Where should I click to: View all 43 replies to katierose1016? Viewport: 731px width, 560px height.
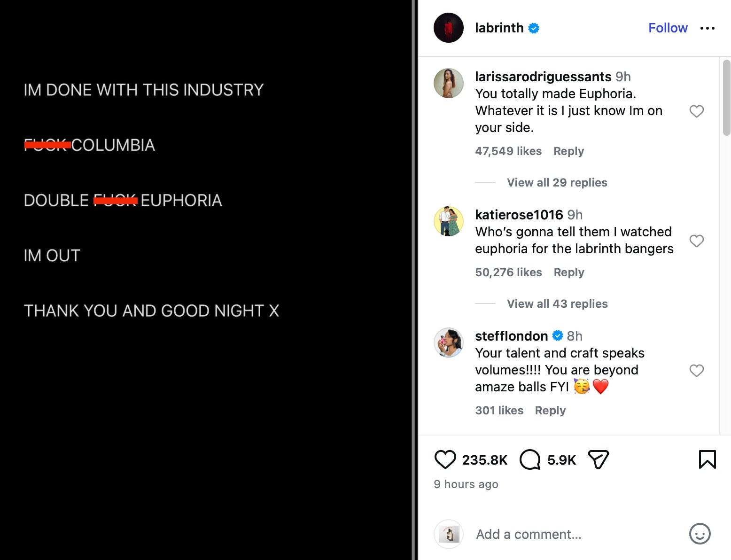tap(557, 303)
